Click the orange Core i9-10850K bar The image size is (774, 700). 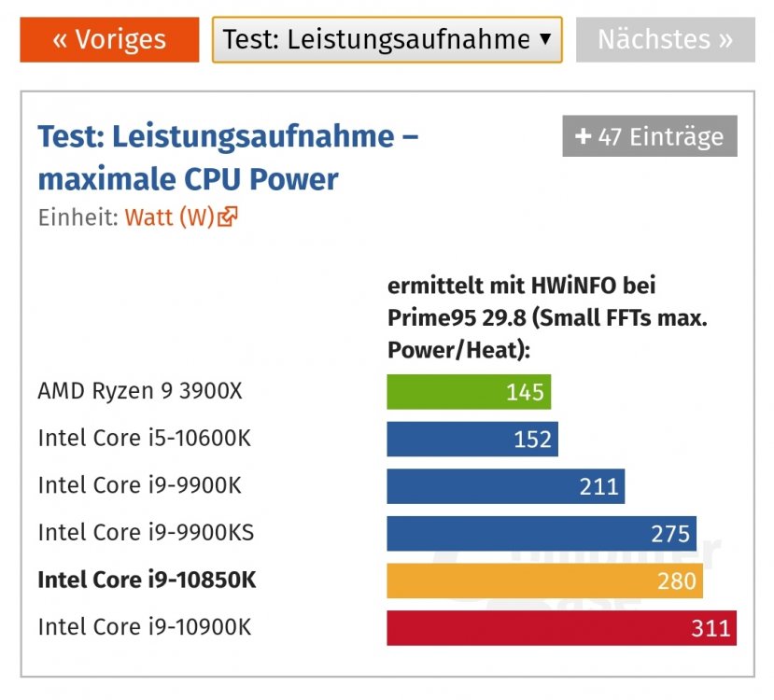[545, 581]
